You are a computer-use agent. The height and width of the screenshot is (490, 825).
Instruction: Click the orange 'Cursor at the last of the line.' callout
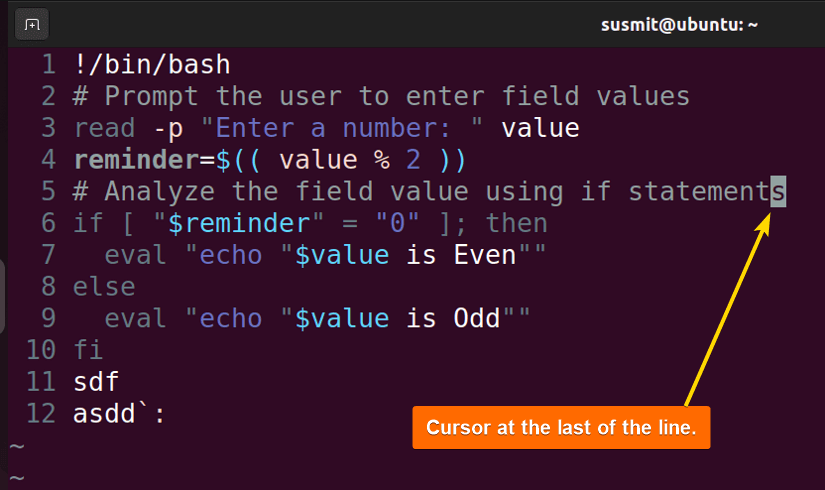click(x=561, y=427)
